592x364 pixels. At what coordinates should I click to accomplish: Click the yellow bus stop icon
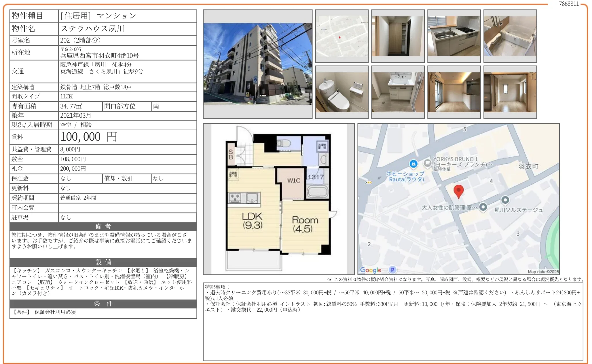(x=368, y=182)
